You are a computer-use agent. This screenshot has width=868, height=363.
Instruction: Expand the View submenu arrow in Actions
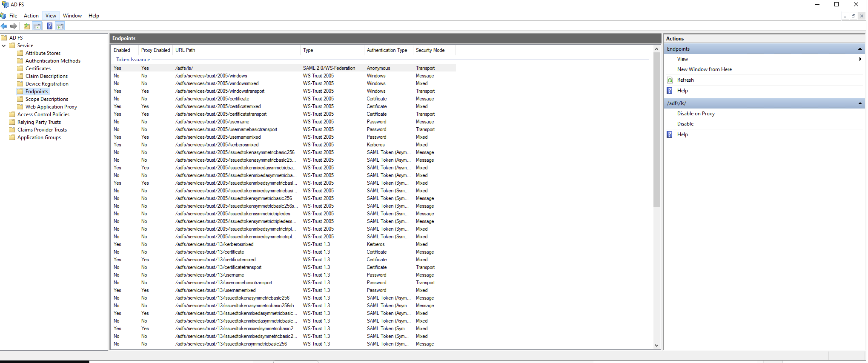pos(860,59)
